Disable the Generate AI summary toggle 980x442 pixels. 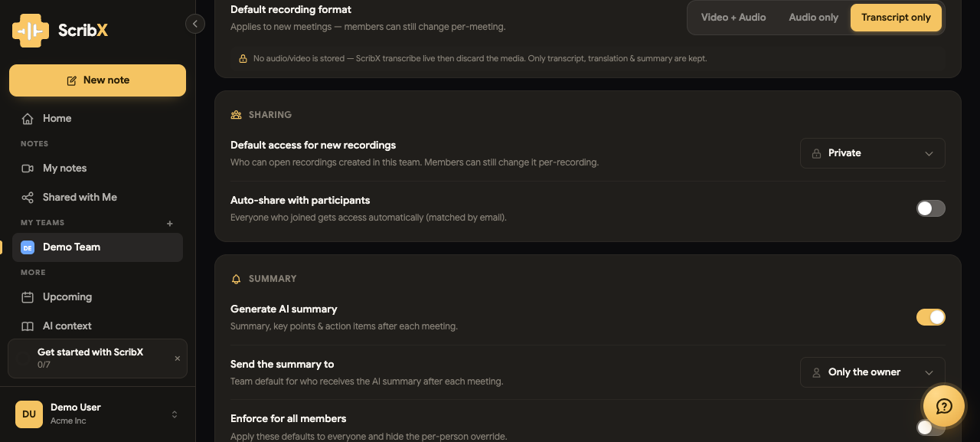coord(931,317)
